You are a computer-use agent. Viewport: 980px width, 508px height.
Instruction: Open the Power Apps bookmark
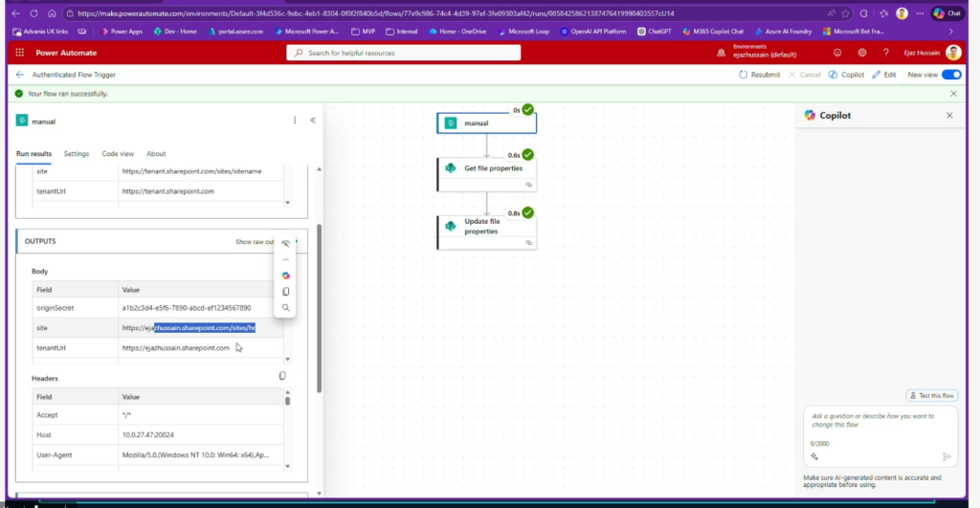click(122, 32)
